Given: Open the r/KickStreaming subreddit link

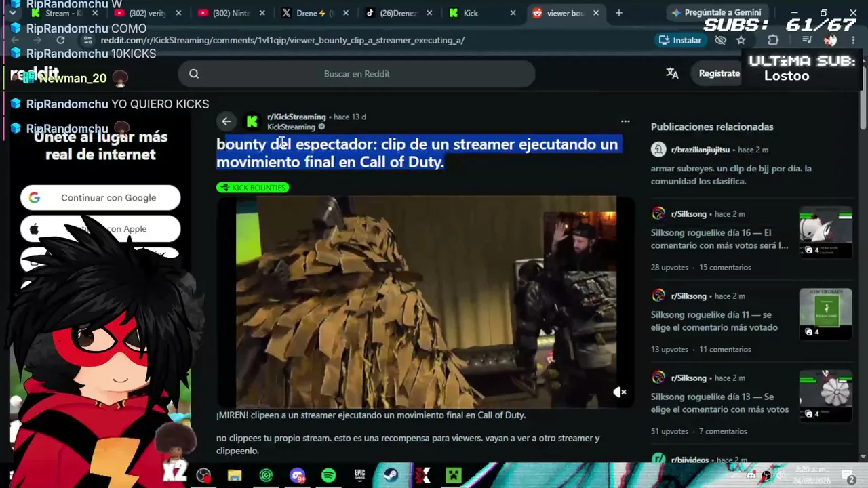Looking at the screenshot, I should pyautogui.click(x=296, y=117).
